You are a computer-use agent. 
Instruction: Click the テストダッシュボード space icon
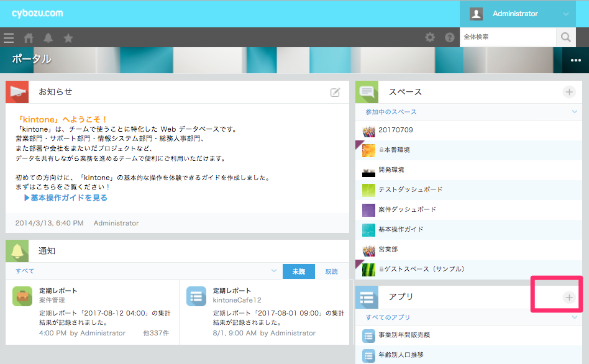(368, 190)
